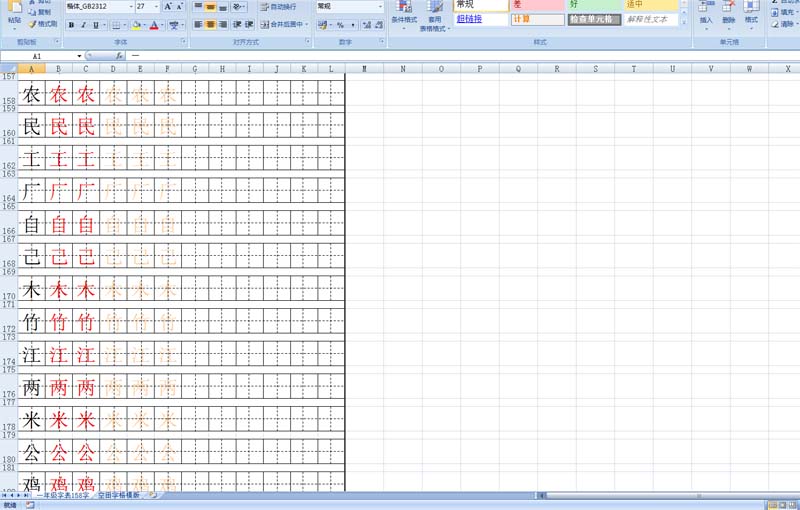Image resolution: width=800 pixels, height=510 pixels.
Task: Switch to sheet tab 空田字格模板
Action: (x=118, y=495)
